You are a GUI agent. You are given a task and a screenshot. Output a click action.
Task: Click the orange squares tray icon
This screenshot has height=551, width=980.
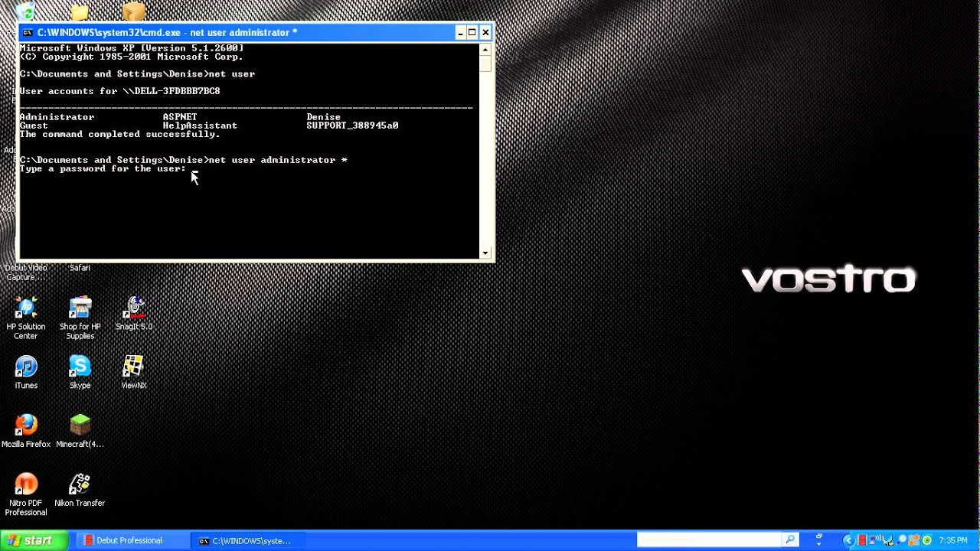click(x=913, y=540)
